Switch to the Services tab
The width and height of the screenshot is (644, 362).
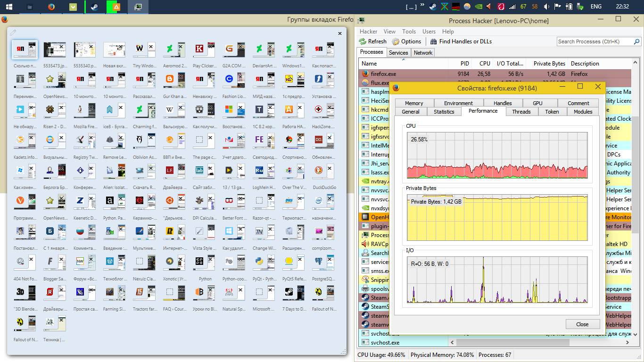click(x=398, y=53)
